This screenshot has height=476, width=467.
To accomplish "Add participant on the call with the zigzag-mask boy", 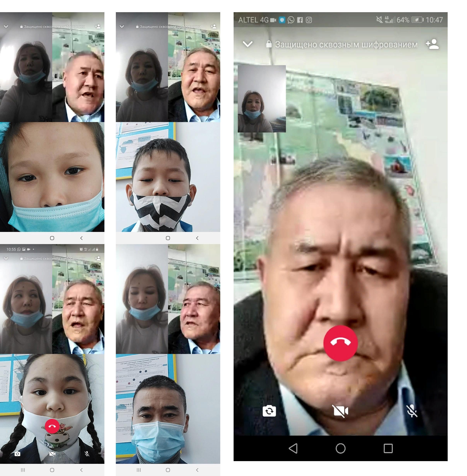I will tap(214, 26).
